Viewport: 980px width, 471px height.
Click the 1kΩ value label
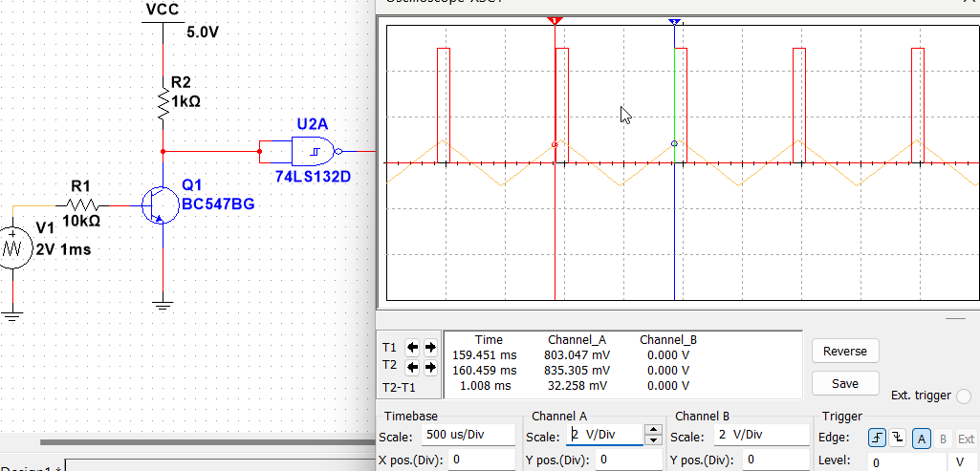[x=185, y=101]
